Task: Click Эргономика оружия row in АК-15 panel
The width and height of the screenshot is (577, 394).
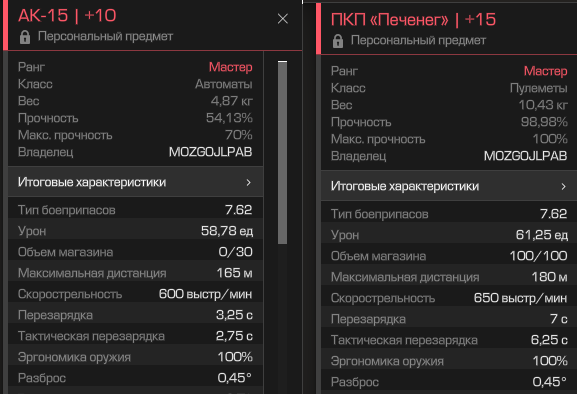Action: pyautogui.click(x=135, y=357)
